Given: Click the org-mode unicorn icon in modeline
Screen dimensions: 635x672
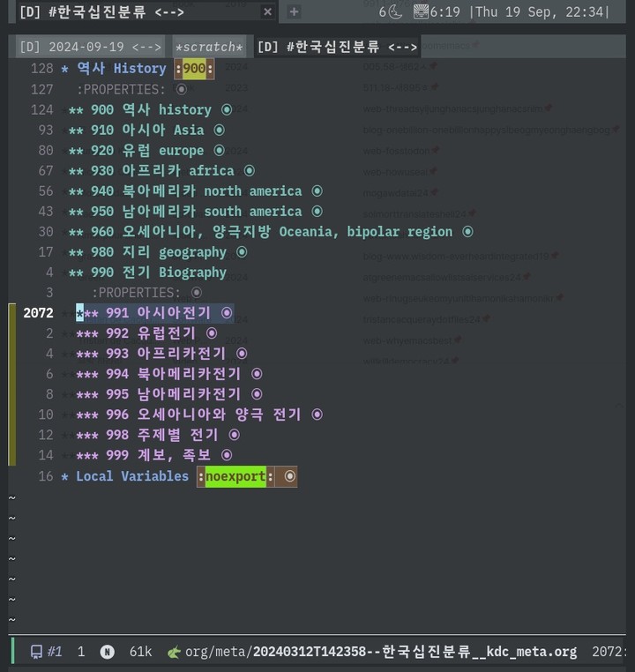Looking at the screenshot, I should (174, 652).
